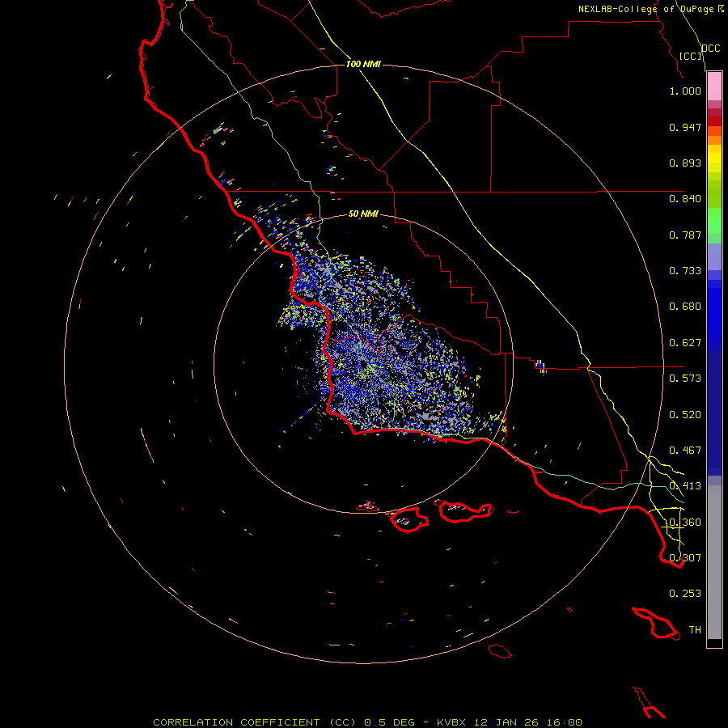Select the 0.947 scale value
Image resolution: width=728 pixels, height=728 pixels.
685,127
